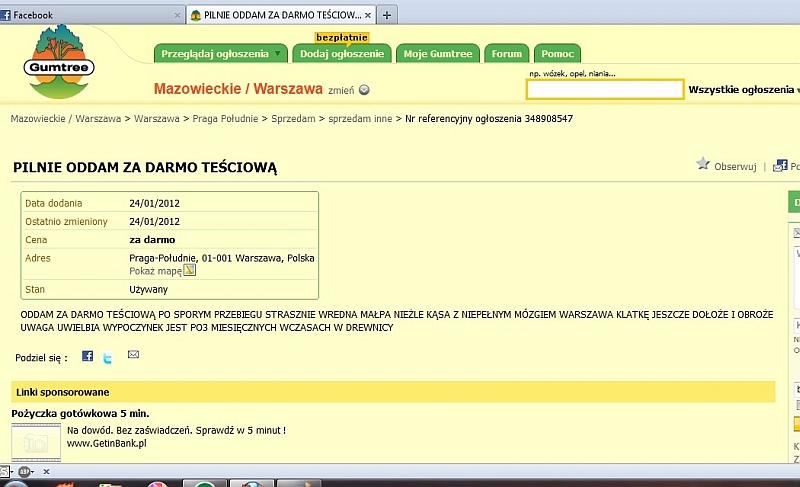The image size is (800, 487).
Task: Click the Dodaj ogłoszenie button
Action: pos(342,54)
